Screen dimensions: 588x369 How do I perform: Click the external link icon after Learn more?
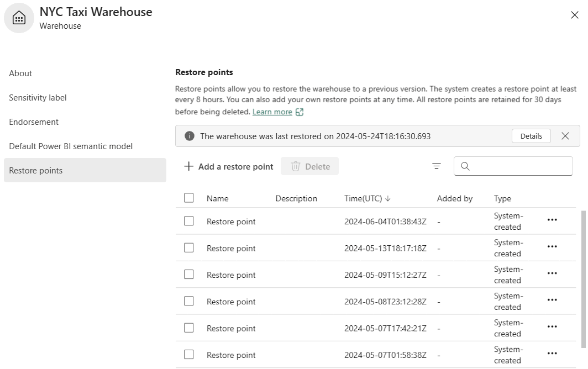(x=300, y=112)
